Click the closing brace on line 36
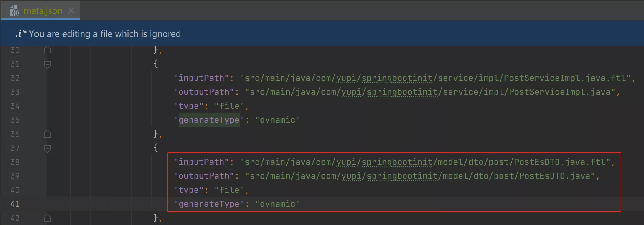This screenshot has width=644, height=225. 155,134
